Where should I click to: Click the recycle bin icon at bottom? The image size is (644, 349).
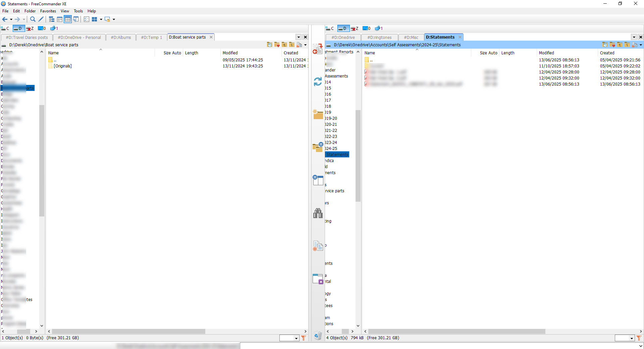tap(318, 335)
